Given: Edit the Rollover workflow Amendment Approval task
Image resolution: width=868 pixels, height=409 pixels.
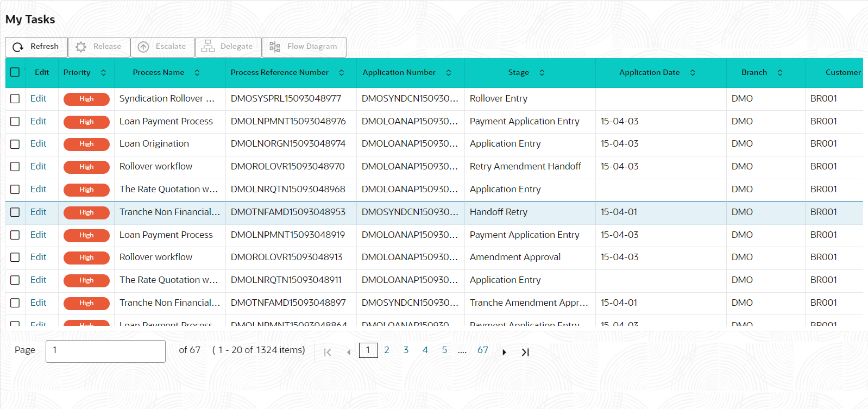Looking at the screenshot, I should [x=38, y=257].
